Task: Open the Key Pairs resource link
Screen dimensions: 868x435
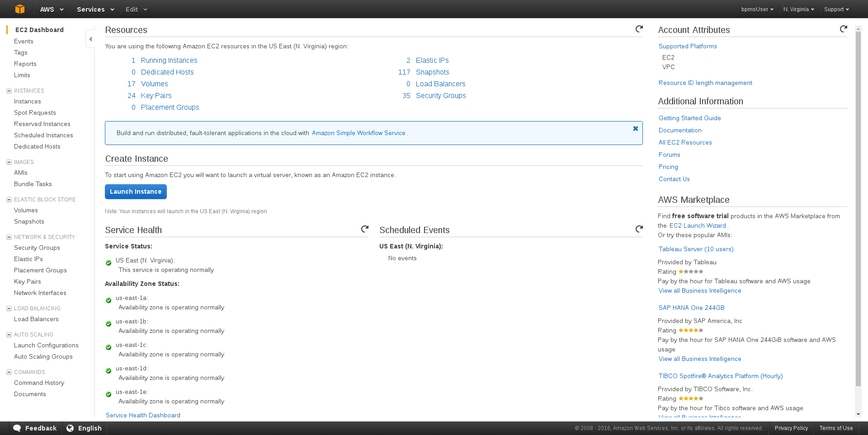Action: click(156, 95)
